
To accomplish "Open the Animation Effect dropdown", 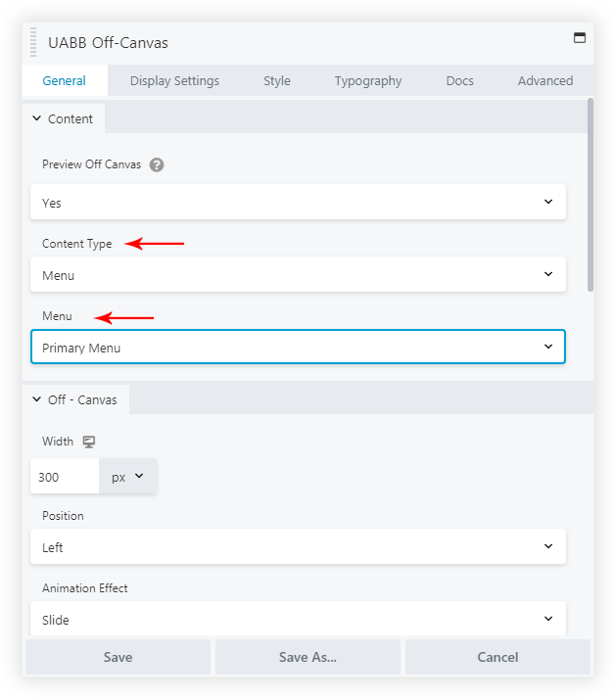I will (298, 620).
